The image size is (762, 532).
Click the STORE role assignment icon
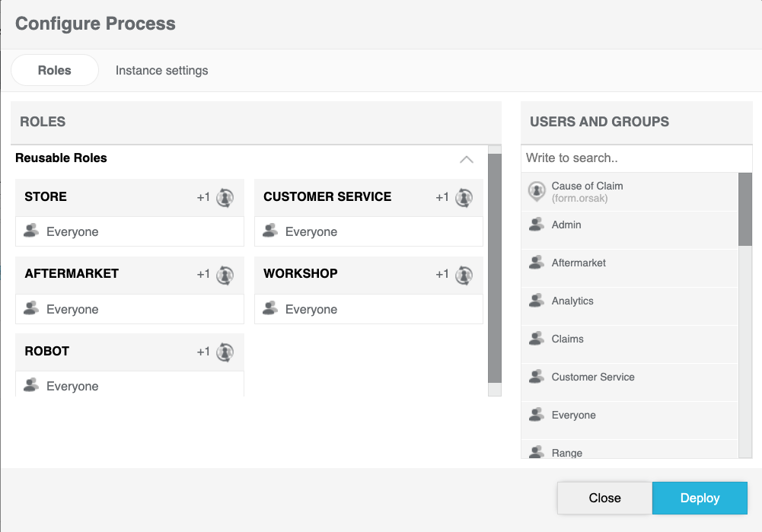coord(225,198)
